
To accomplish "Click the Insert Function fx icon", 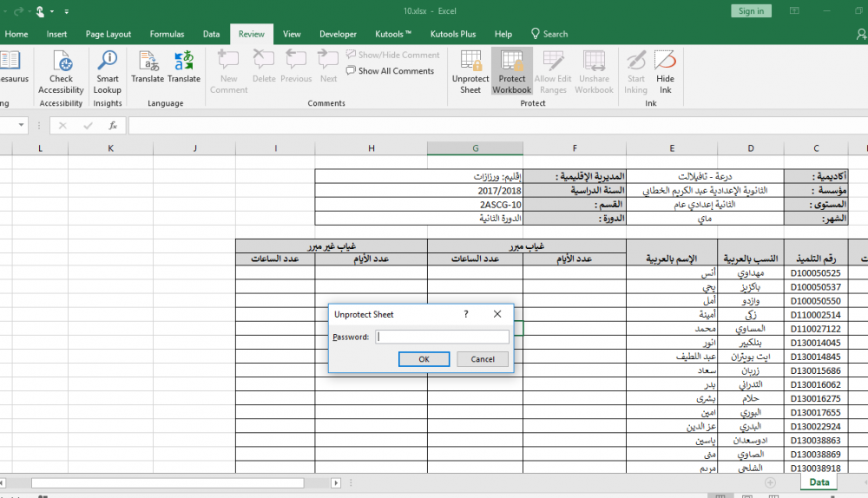I will click(x=113, y=126).
